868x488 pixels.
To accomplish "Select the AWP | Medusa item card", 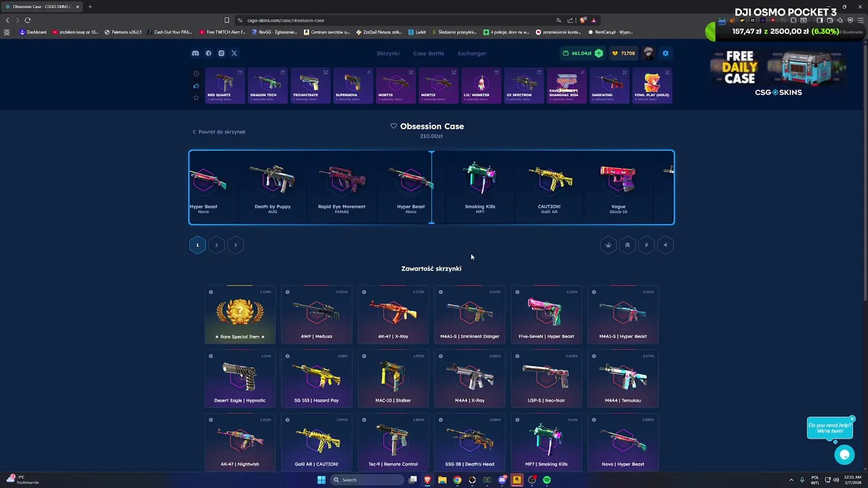I will tap(317, 314).
